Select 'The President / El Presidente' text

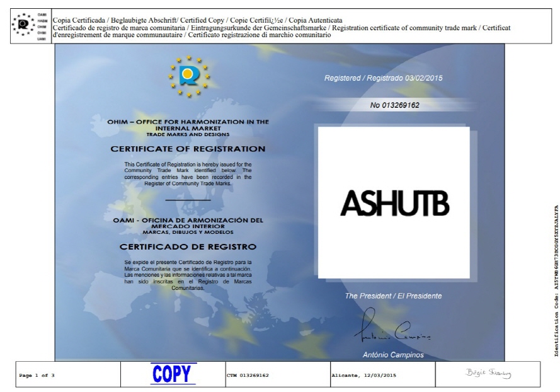click(x=393, y=296)
